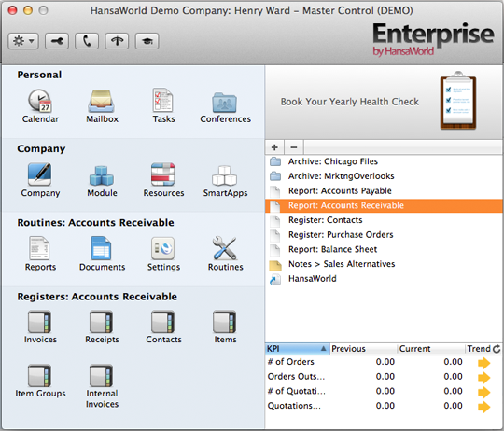Open the SmartApps icon

point(225,175)
